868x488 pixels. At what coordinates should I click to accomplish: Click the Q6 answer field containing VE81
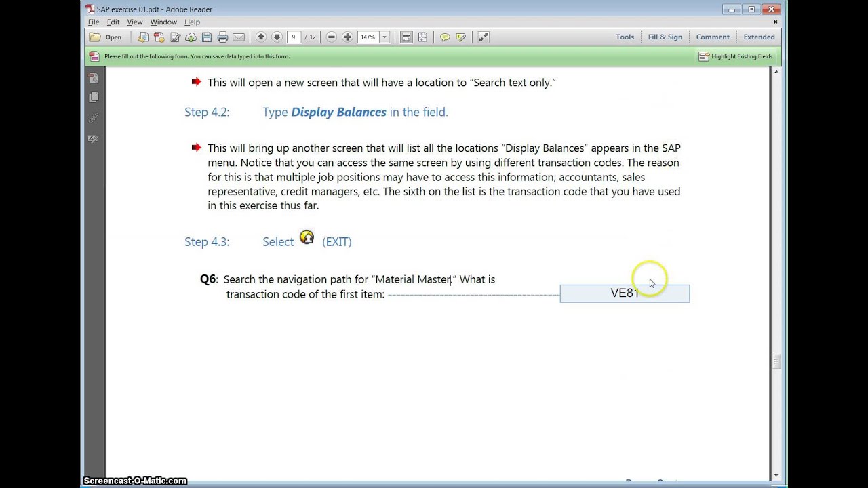tap(625, 293)
